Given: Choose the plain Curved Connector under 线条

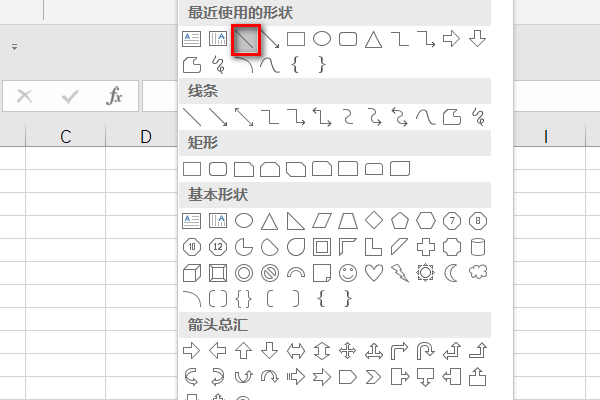Looking at the screenshot, I should (348, 117).
